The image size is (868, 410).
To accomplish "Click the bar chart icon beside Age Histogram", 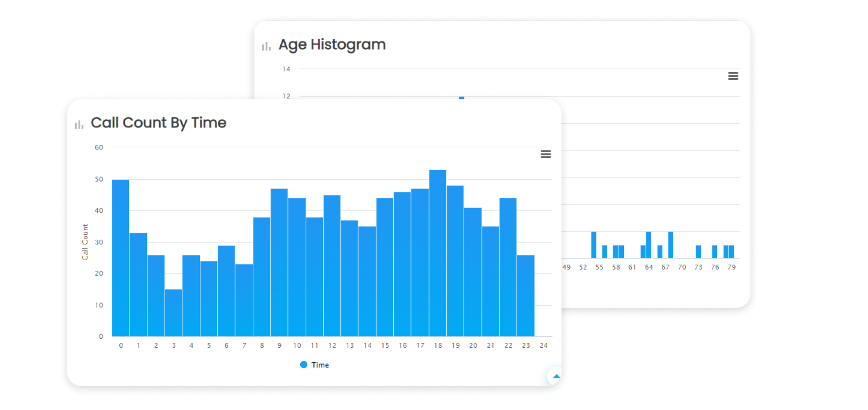I will click(266, 47).
